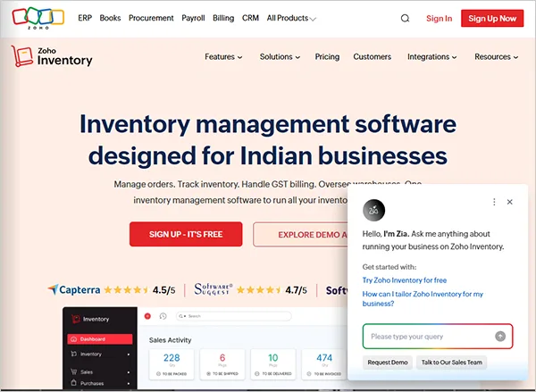Image resolution: width=536 pixels, height=392 pixels.
Task: Click the 6 To Be Shipped card
Action: coord(222,364)
